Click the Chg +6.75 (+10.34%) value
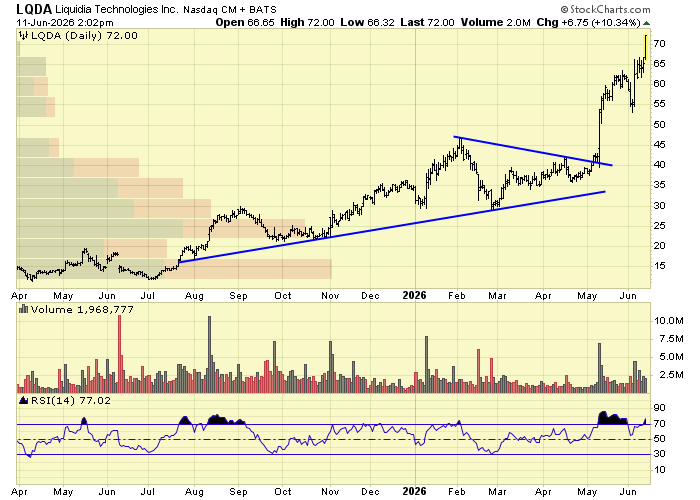Image resolution: width=700 pixels, height=500 pixels. click(x=589, y=22)
